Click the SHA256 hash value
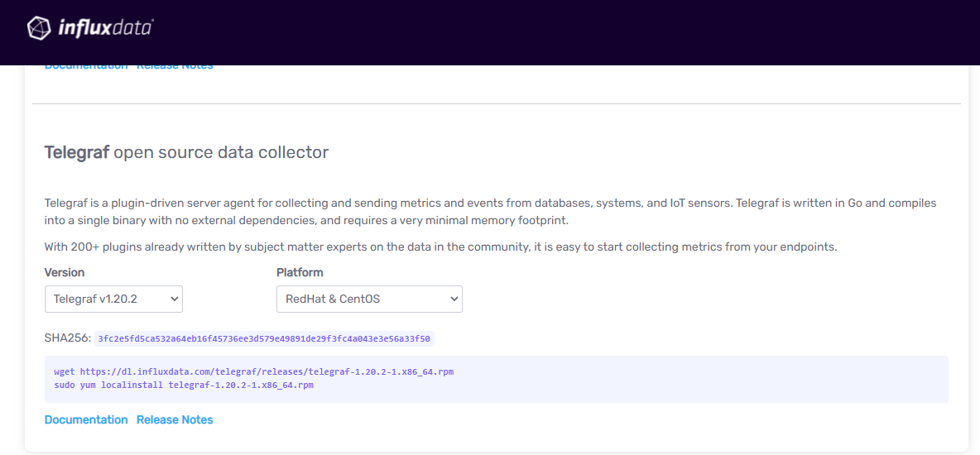The image size is (980, 455). (x=264, y=338)
